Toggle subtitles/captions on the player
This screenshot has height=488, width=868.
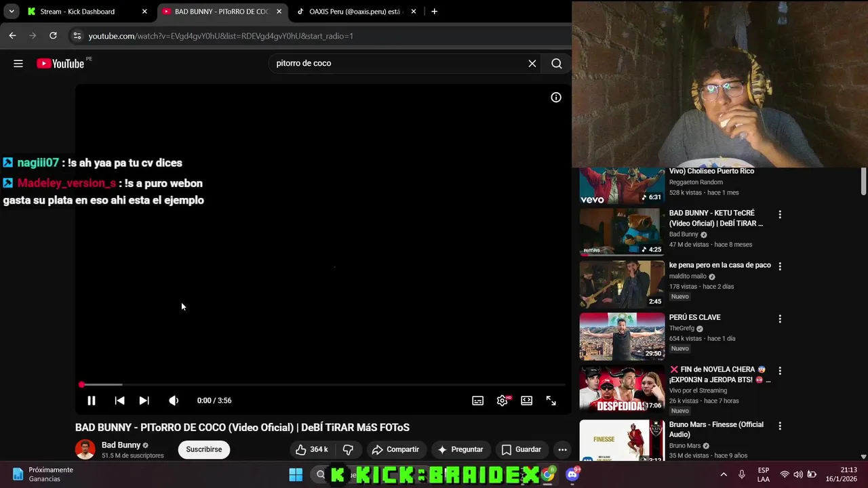coord(478,401)
